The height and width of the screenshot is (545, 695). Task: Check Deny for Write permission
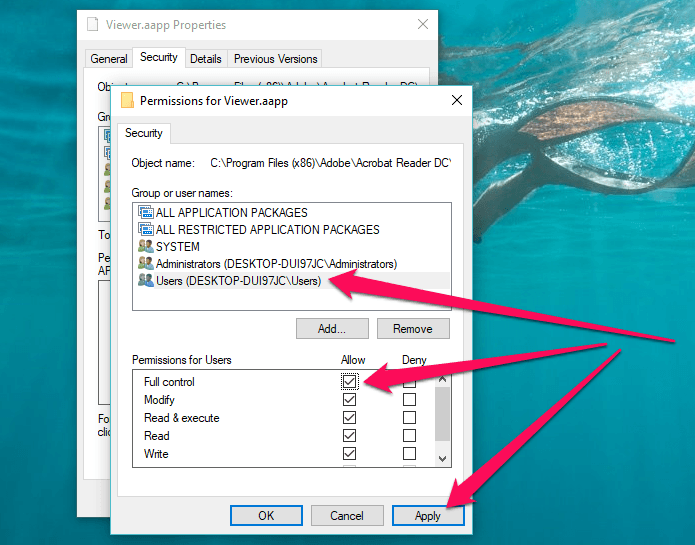409,453
